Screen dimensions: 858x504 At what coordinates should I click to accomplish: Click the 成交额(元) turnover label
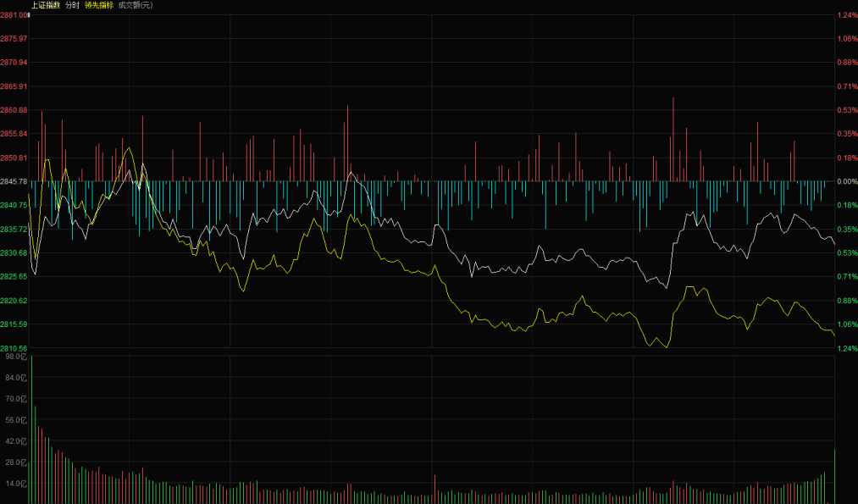tap(136, 5)
